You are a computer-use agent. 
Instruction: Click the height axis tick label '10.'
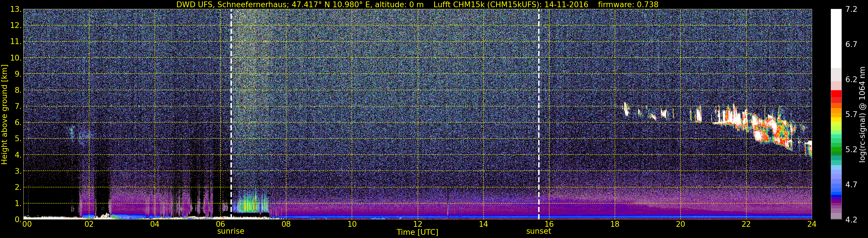(16, 58)
